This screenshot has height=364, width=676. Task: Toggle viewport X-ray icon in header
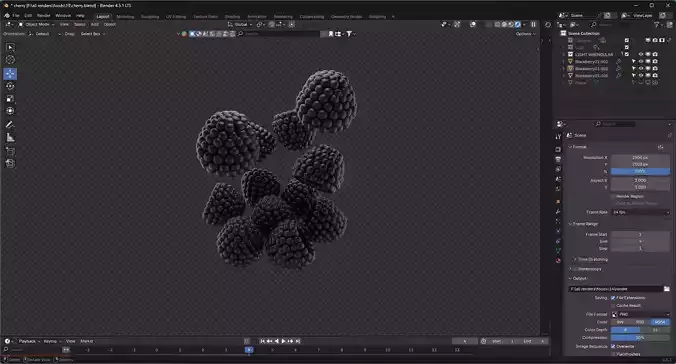(x=488, y=25)
